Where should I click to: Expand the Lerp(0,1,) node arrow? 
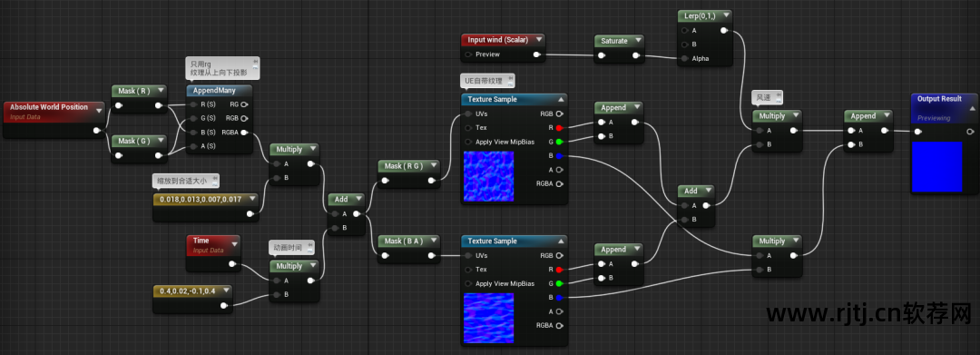pyautogui.click(x=725, y=15)
